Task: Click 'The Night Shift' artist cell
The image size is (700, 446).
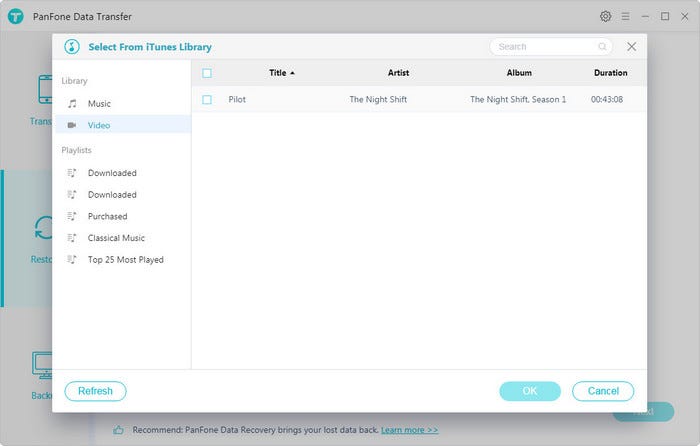Action: [x=378, y=99]
